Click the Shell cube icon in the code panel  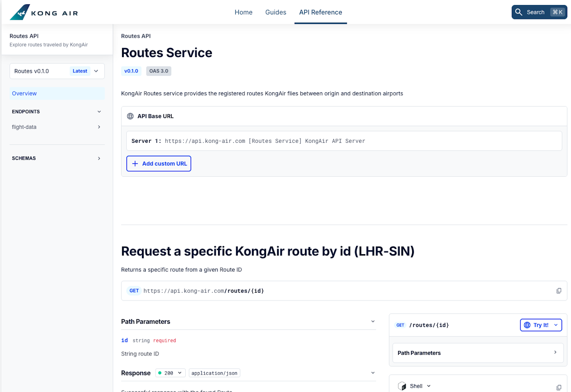(403, 386)
